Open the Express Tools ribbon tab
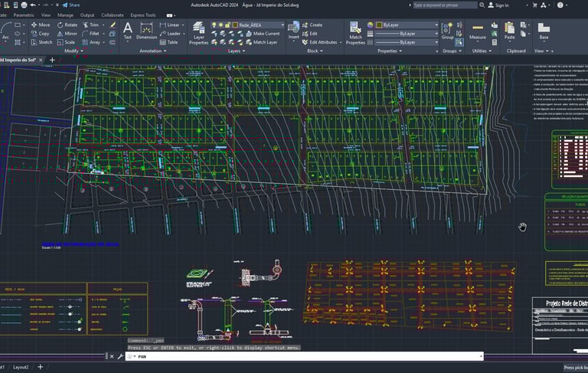This screenshot has width=588, height=373. coord(142,15)
